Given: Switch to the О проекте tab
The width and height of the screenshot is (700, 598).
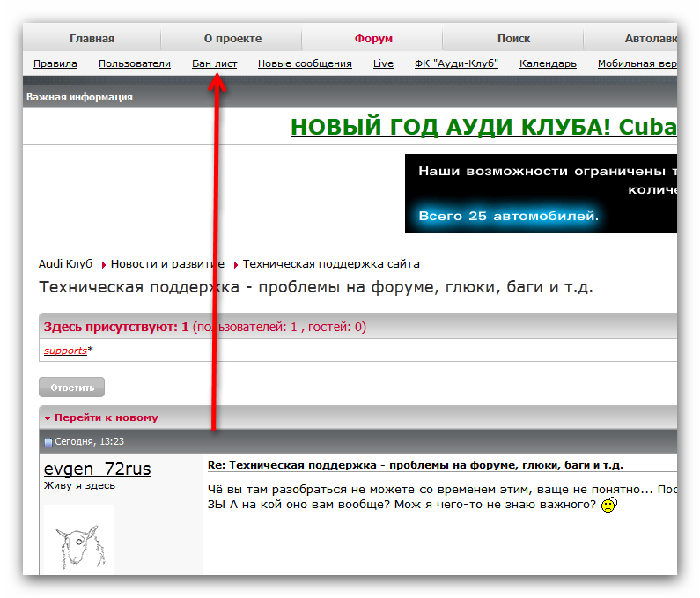Looking at the screenshot, I should pyautogui.click(x=232, y=39).
